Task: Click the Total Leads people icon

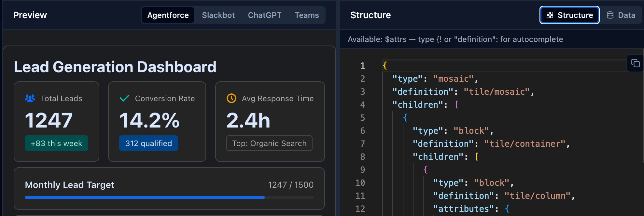Action: (x=30, y=98)
